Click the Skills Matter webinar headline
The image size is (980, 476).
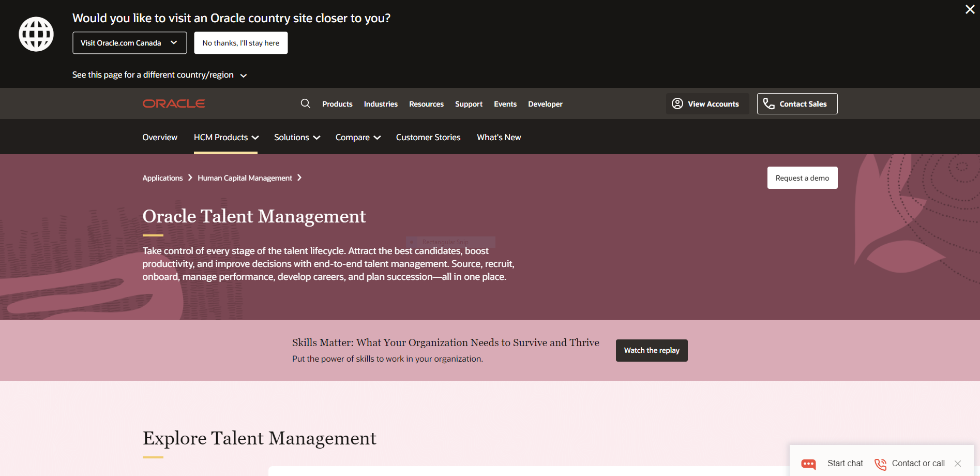(x=445, y=343)
